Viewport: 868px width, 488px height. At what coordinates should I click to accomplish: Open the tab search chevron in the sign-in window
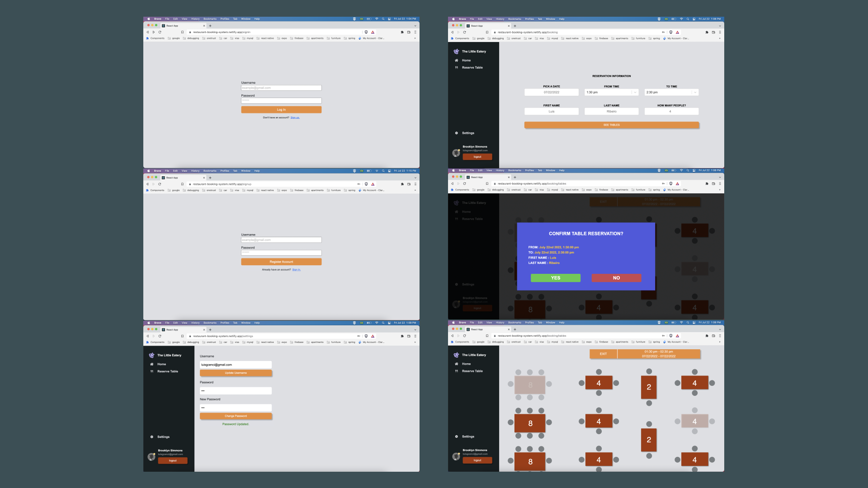tap(415, 26)
